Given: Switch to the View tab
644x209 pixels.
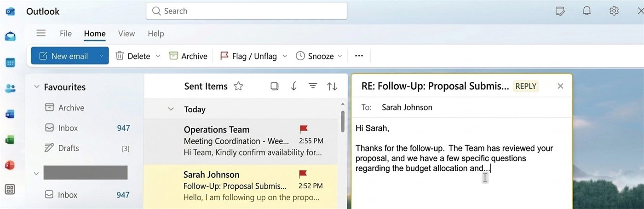Looking at the screenshot, I should 126,34.
